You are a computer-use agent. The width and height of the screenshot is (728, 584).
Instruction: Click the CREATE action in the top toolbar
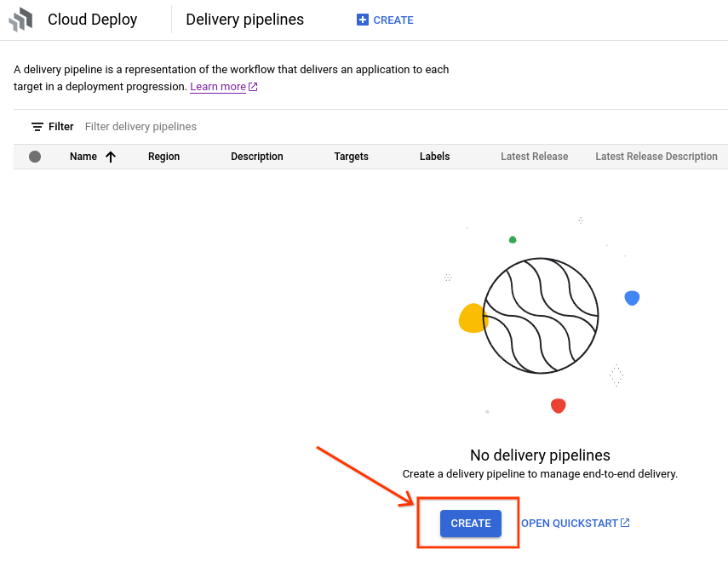pyautogui.click(x=386, y=20)
